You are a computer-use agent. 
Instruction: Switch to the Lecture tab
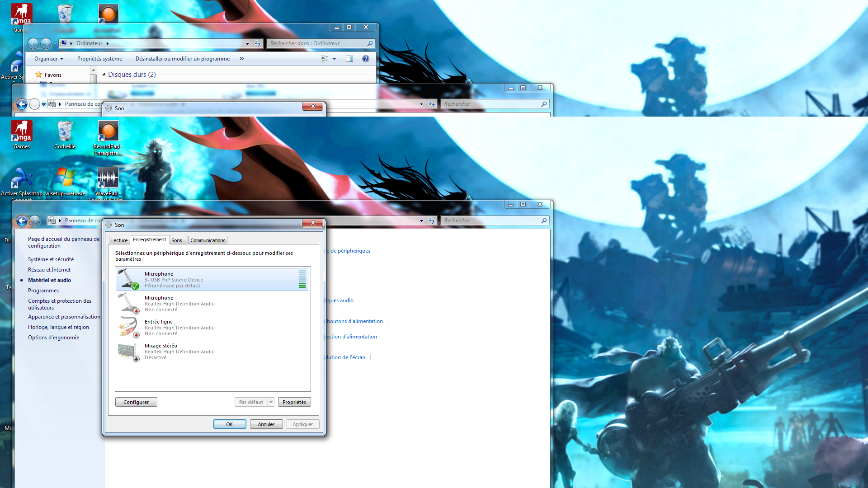click(x=119, y=240)
